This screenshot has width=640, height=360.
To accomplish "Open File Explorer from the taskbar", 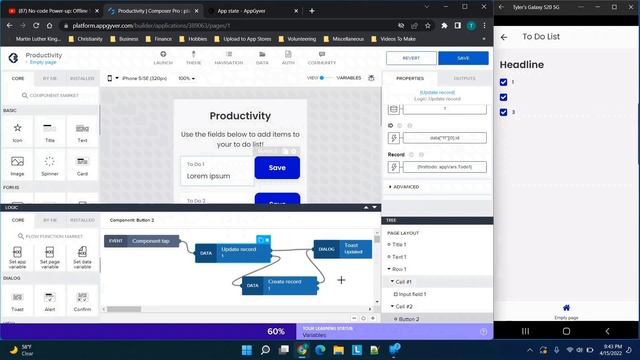I will [338, 350].
